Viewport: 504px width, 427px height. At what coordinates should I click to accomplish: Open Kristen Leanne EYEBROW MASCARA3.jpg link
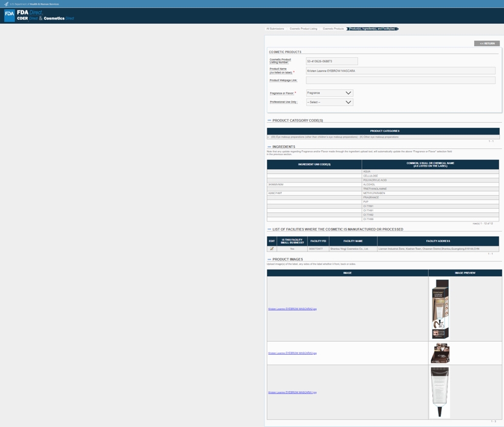tap(292, 353)
